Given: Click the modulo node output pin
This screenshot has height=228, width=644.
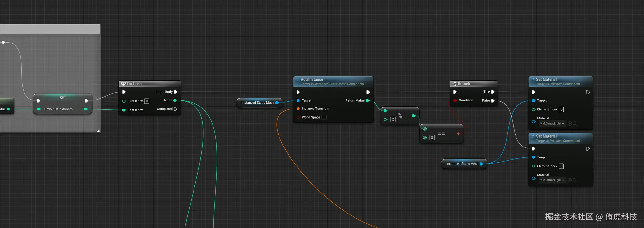Looking at the screenshot, I should [413, 116].
